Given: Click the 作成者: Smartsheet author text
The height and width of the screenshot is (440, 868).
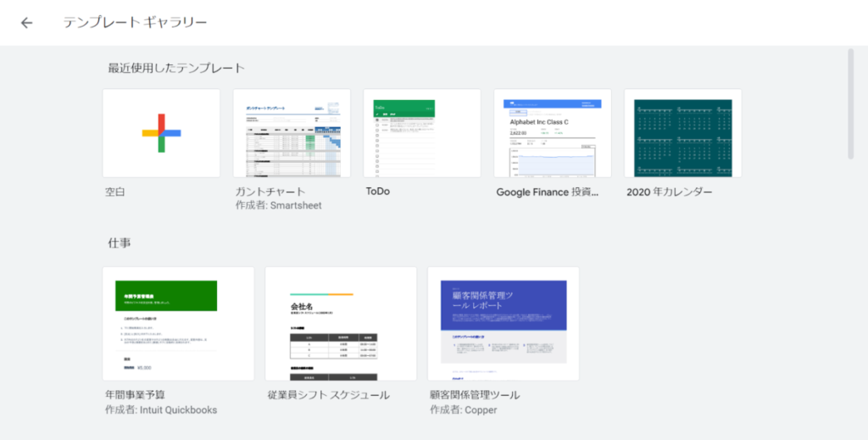Looking at the screenshot, I should (278, 205).
